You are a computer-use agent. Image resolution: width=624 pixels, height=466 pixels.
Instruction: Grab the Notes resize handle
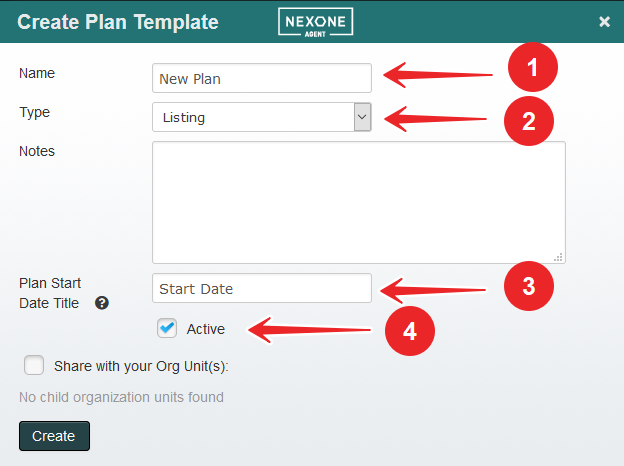pyautogui.click(x=558, y=257)
